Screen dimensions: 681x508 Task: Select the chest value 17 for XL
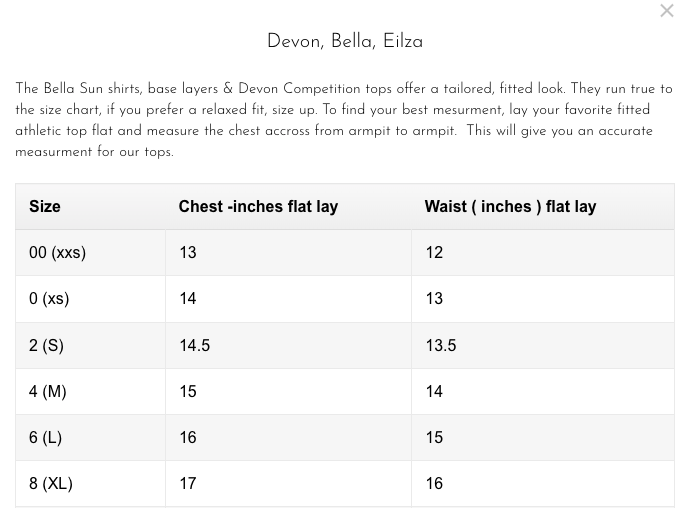[x=188, y=483]
